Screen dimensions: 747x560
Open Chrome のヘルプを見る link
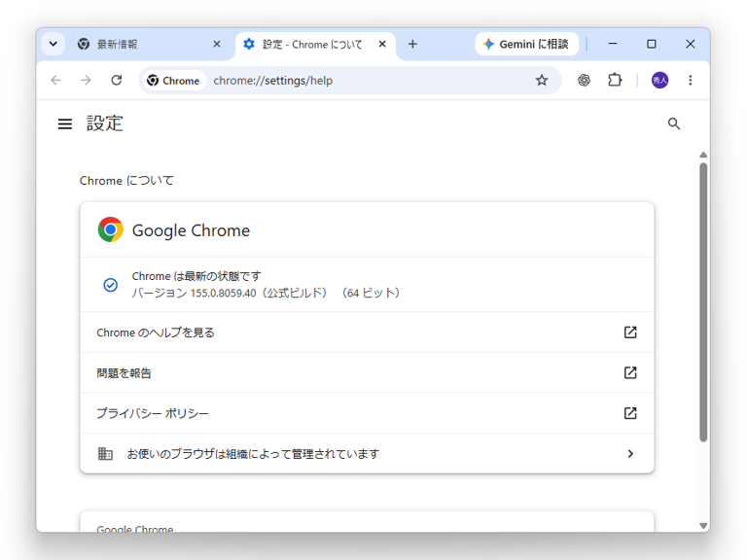tap(367, 332)
